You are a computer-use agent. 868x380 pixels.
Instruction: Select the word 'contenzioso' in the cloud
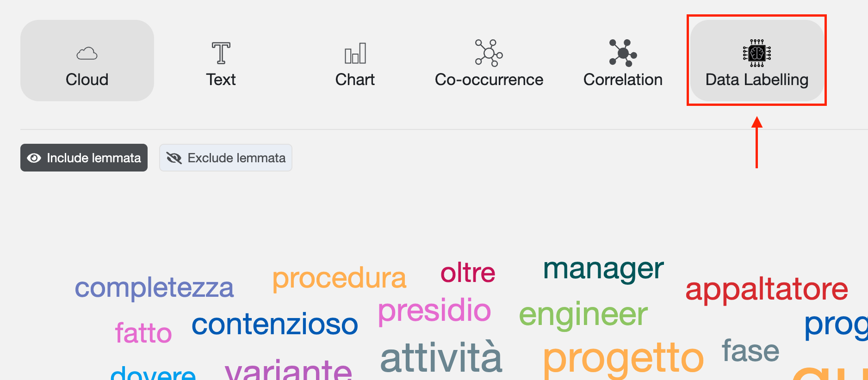pyautogui.click(x=275, y=324)
